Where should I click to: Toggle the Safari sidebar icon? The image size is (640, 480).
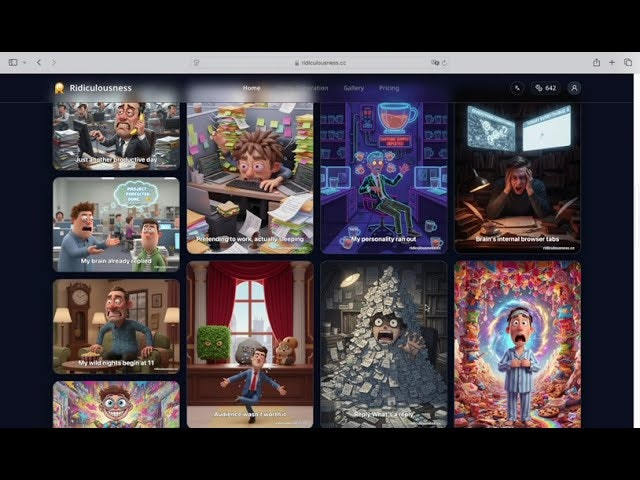(13, 62)
